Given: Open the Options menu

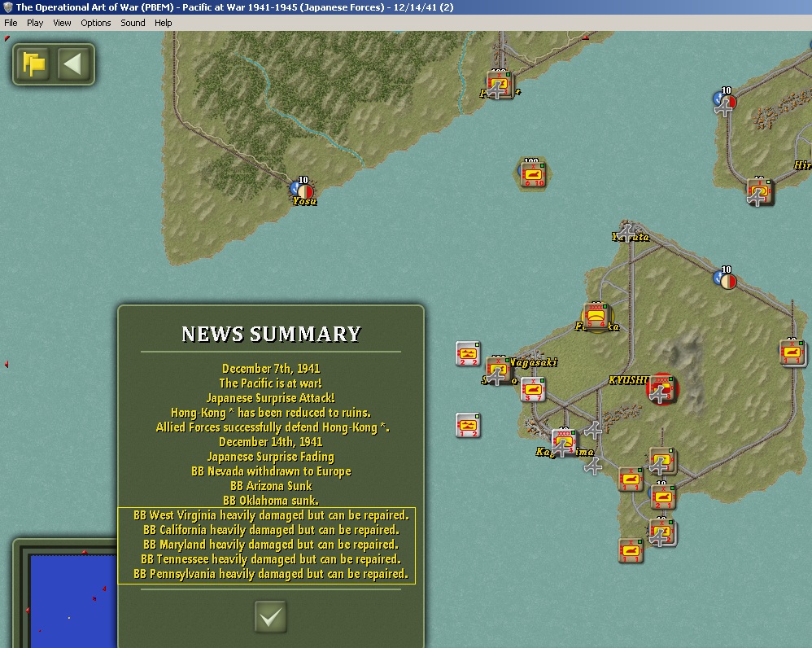Looking at the screenshot, I should [95, 23].
